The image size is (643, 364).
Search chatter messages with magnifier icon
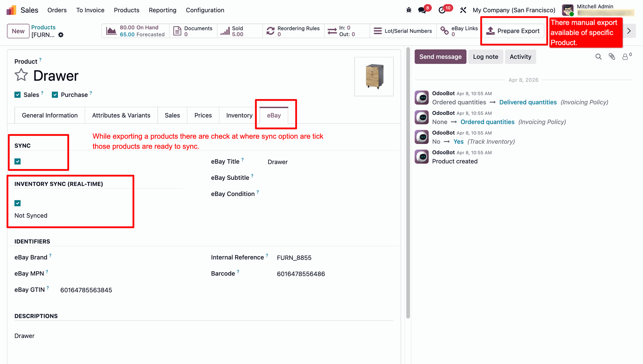598,57
